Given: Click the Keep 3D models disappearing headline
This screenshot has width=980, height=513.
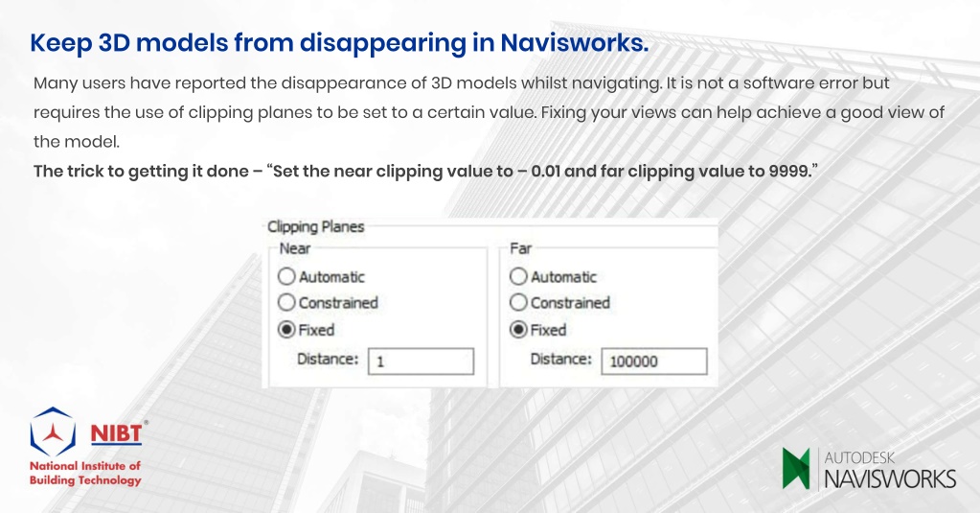Looking at the screenshot, I should pyautogui.click(x=339, y=42).
